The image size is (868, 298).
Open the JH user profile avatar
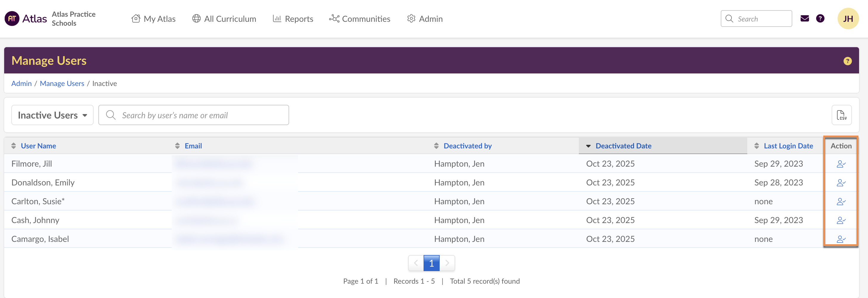click(847, 19)
